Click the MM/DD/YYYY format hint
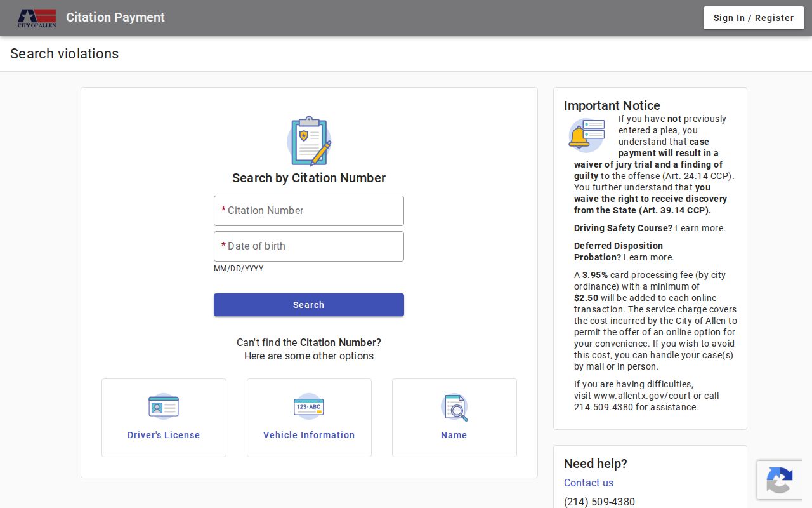The height and width of the screenshot is (508, 812). [239, 269]
